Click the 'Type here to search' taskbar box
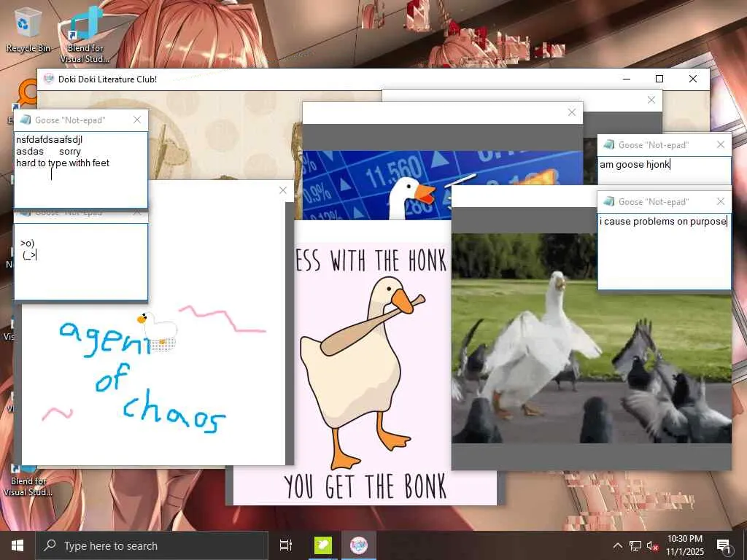 152,545
